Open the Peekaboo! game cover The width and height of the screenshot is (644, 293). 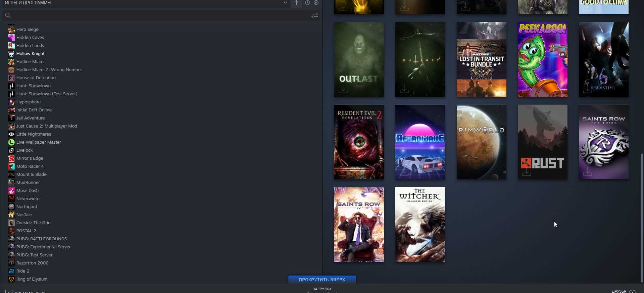(x=543, y=59)
